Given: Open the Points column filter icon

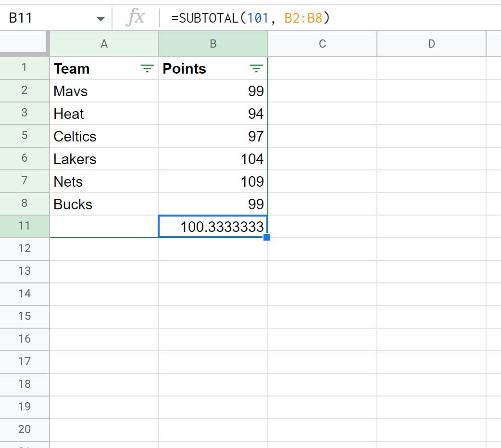Looking at the screenshot, I should coord(256,68).
